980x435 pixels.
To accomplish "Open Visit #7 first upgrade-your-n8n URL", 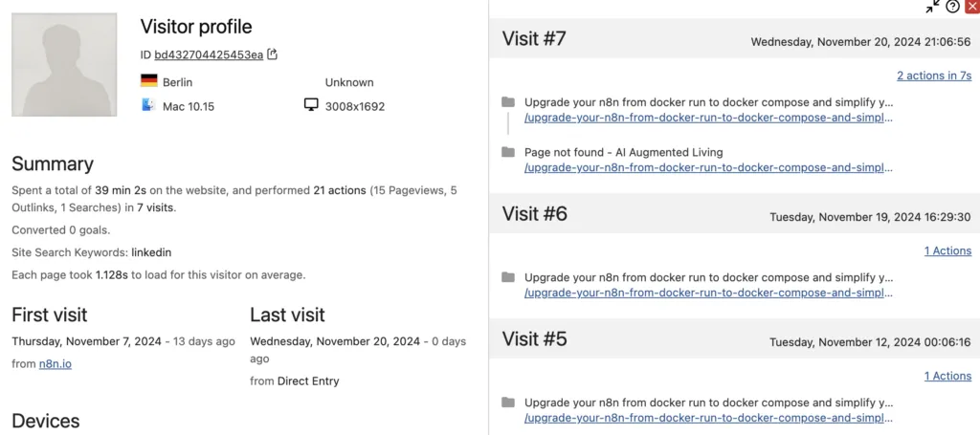I will [708, 119].
